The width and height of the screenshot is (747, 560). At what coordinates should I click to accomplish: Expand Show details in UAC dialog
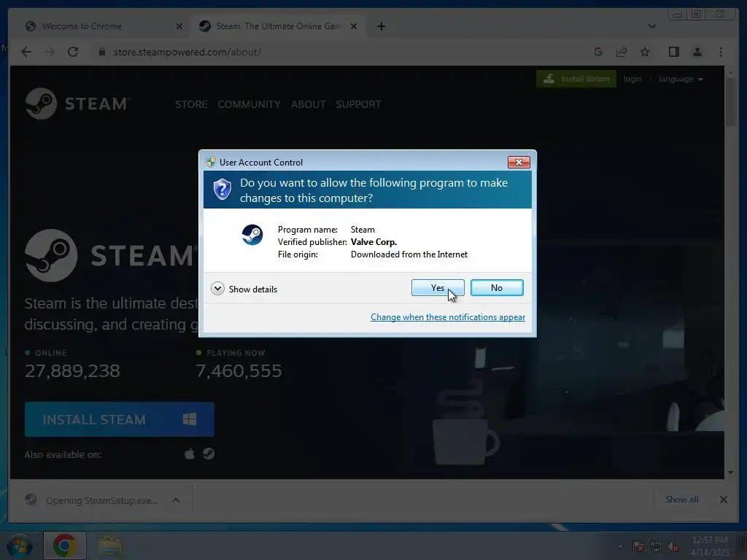pyautogui.click(x=244, y=289)
